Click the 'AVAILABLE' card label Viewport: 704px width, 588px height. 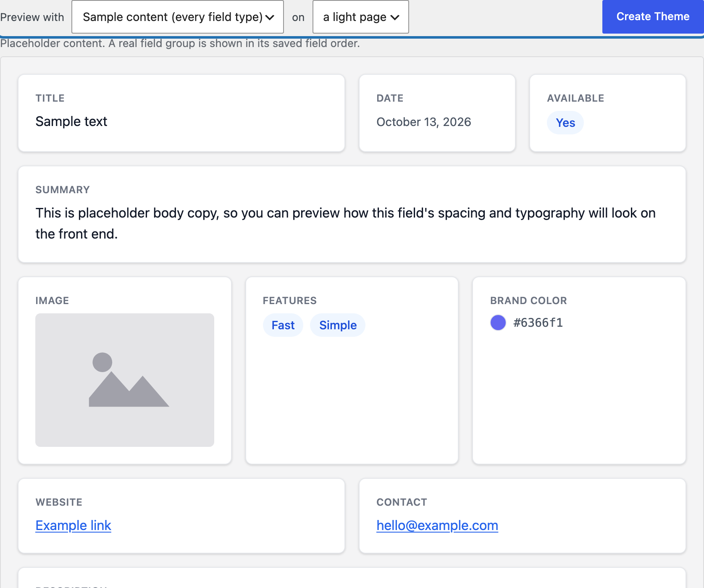point(575,98)
